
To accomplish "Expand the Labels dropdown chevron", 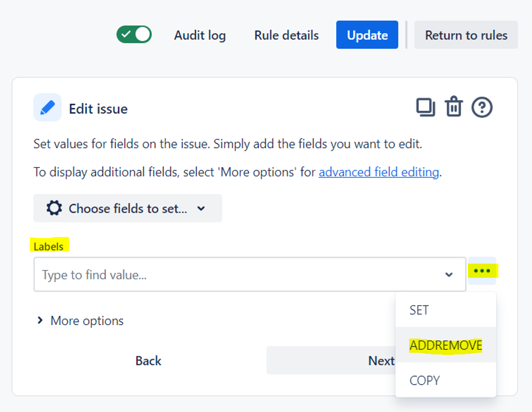I will point(449,274).
